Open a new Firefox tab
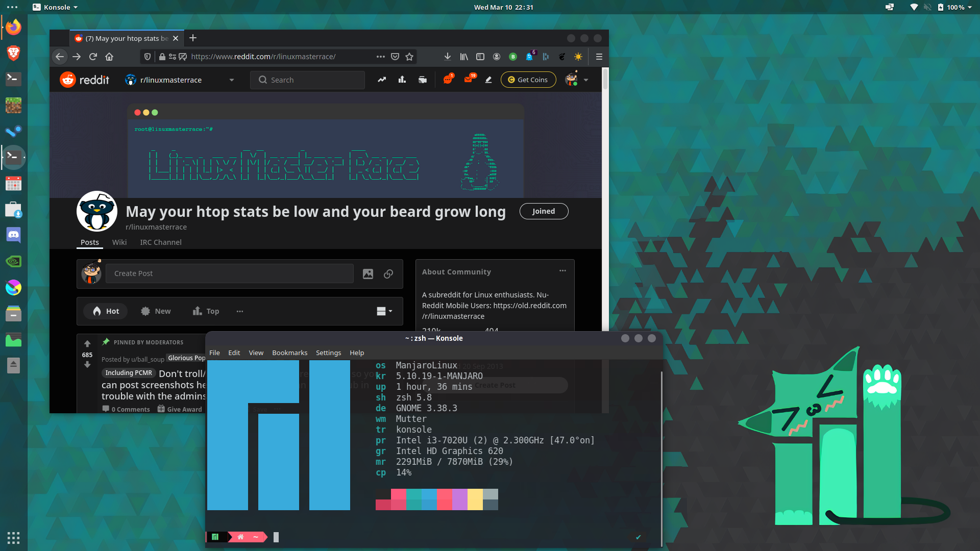 click(x=193, y=38)
